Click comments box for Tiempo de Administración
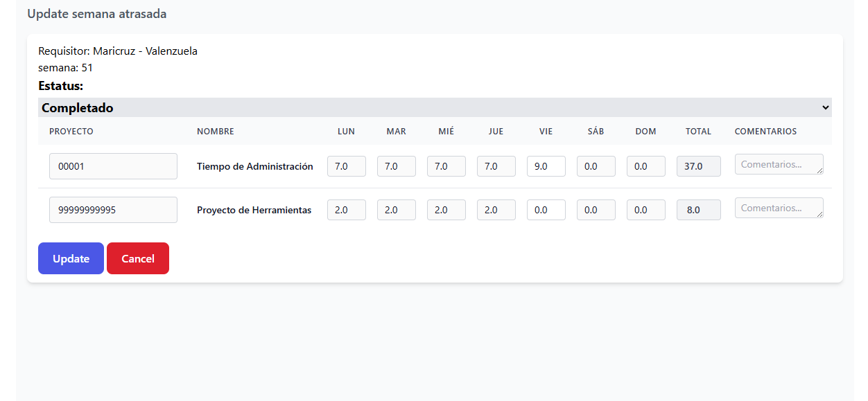The image size is (868, 401). click(x=776, y=164)
